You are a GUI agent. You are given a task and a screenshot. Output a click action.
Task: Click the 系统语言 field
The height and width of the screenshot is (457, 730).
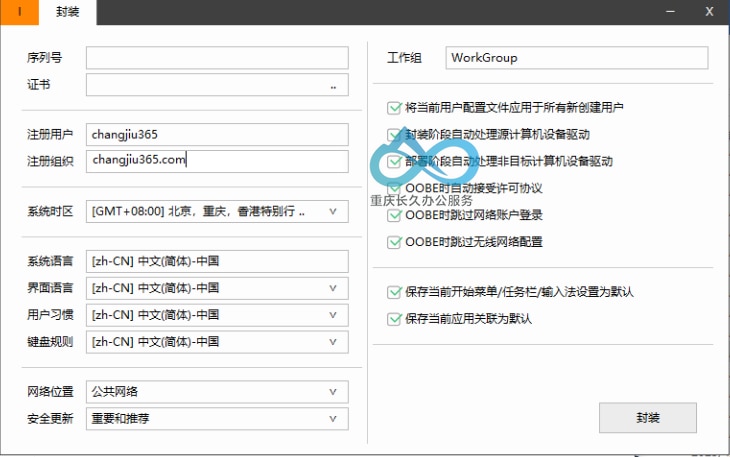tap(217, 261)
